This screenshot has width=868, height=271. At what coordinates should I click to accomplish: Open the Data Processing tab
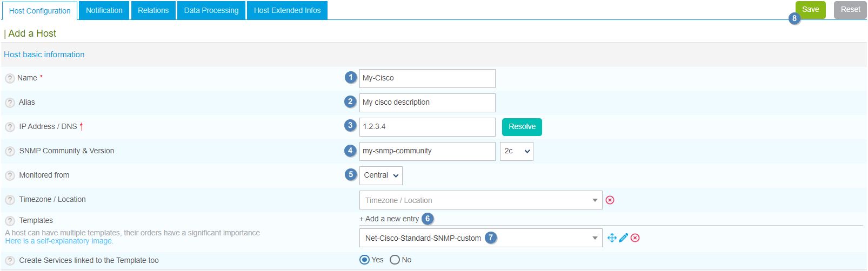pyautogui.click(x=211, y=10)
